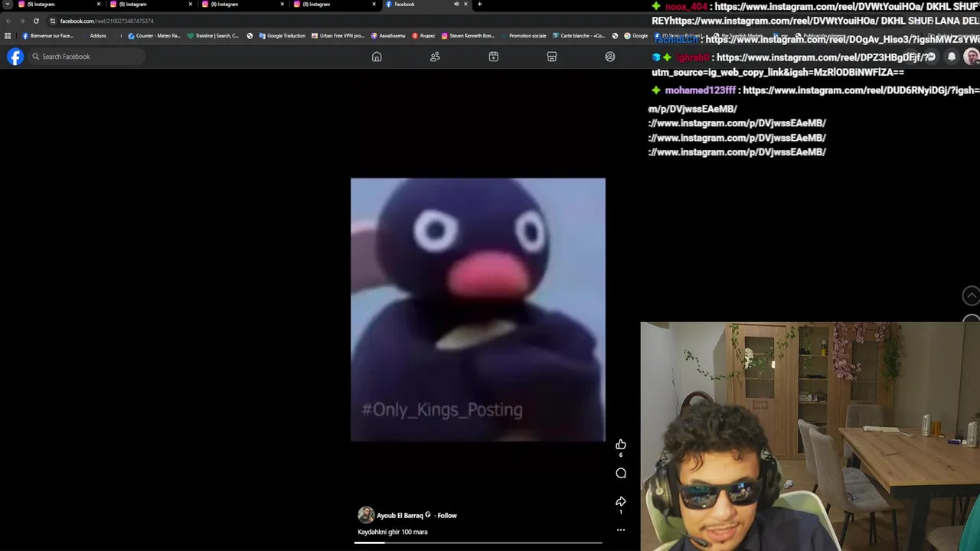Click the streamer webcam overlay
The image size is (980, 551).
click(810, 436)
